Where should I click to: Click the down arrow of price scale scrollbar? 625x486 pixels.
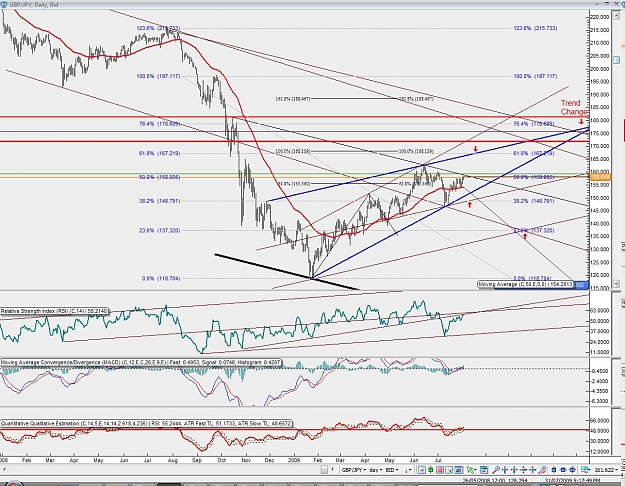[617, 284]
